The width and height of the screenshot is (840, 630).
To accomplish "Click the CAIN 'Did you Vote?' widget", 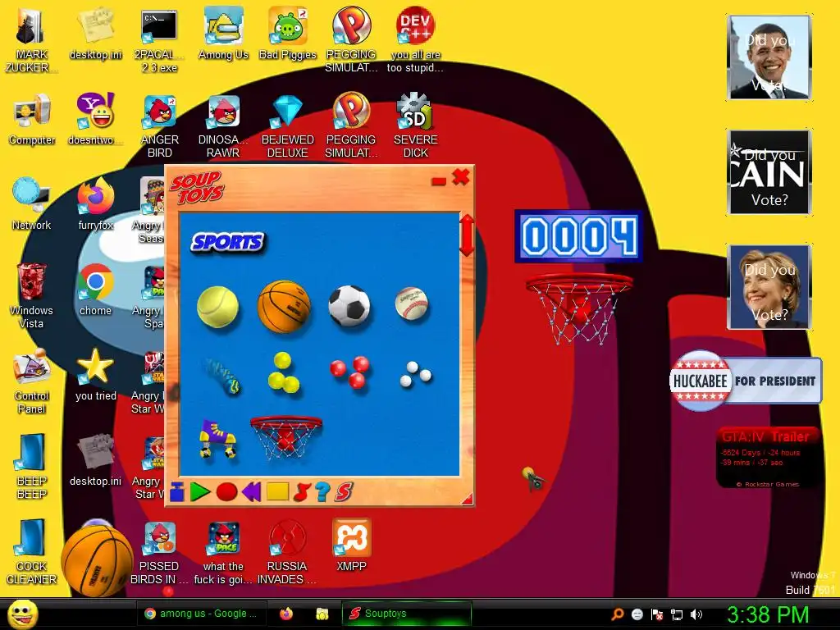I will point(769,172).
